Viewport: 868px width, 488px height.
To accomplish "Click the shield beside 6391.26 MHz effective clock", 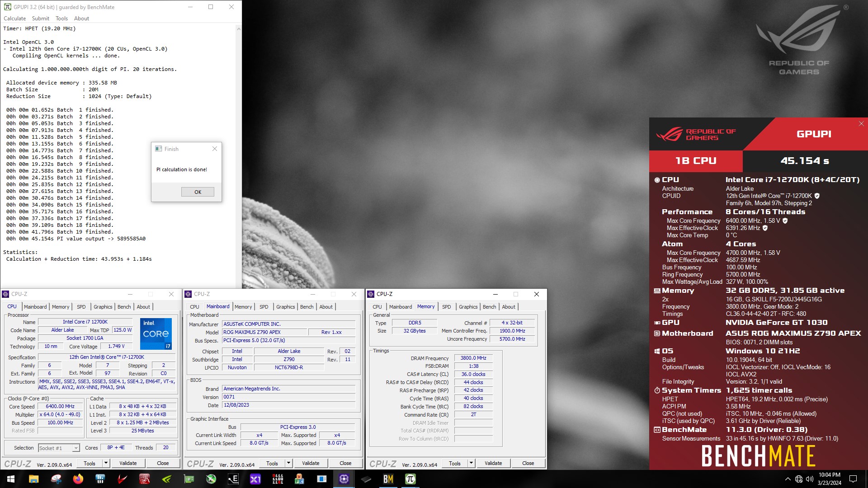I will (765, 228).
